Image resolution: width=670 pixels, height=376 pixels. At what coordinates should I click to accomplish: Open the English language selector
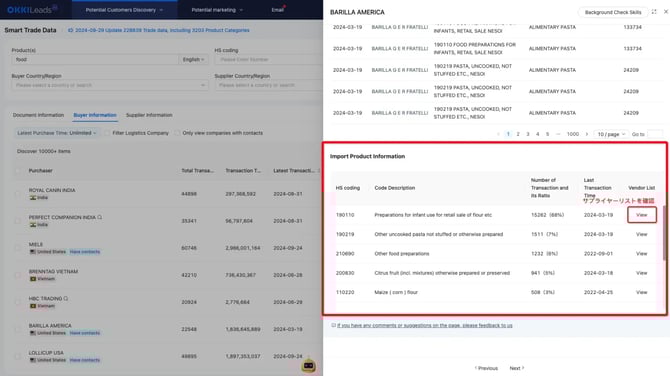194,59
